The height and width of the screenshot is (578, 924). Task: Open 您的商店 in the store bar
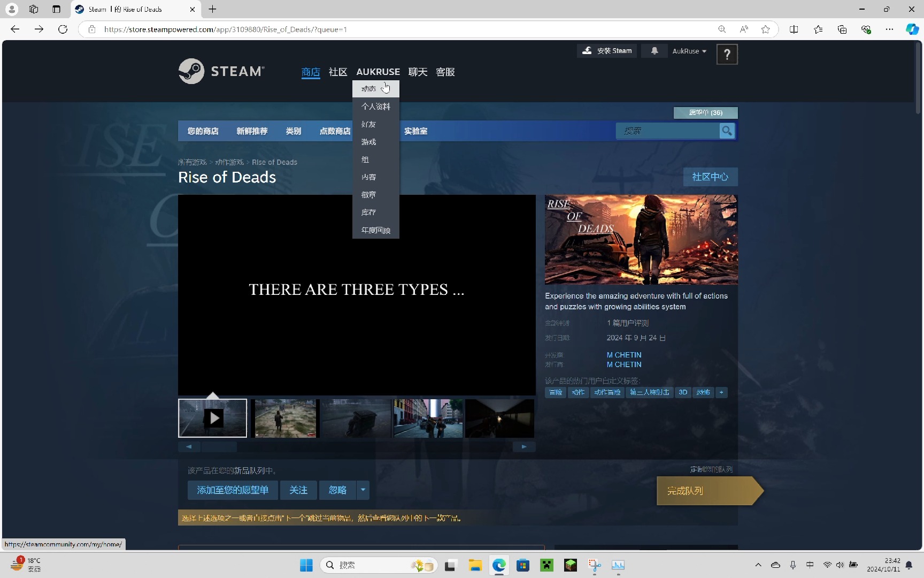pos(203,131)
